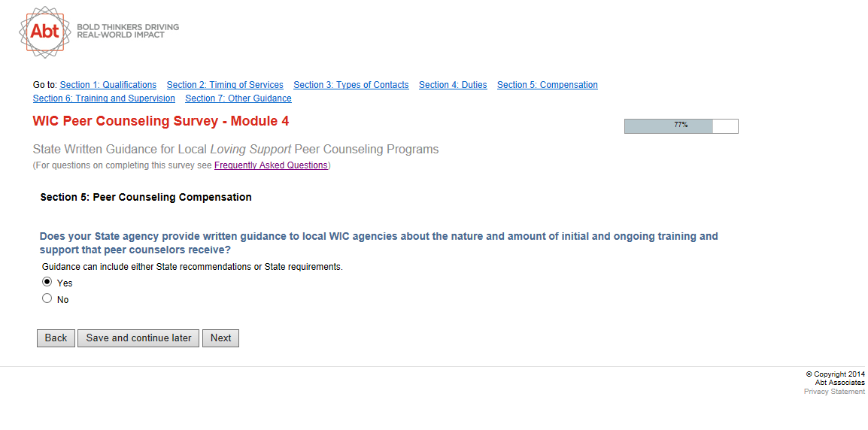This screenshot has height=430, width=868.
Task: Open Section 7: Other Guidance
Action: coord(238,98)
